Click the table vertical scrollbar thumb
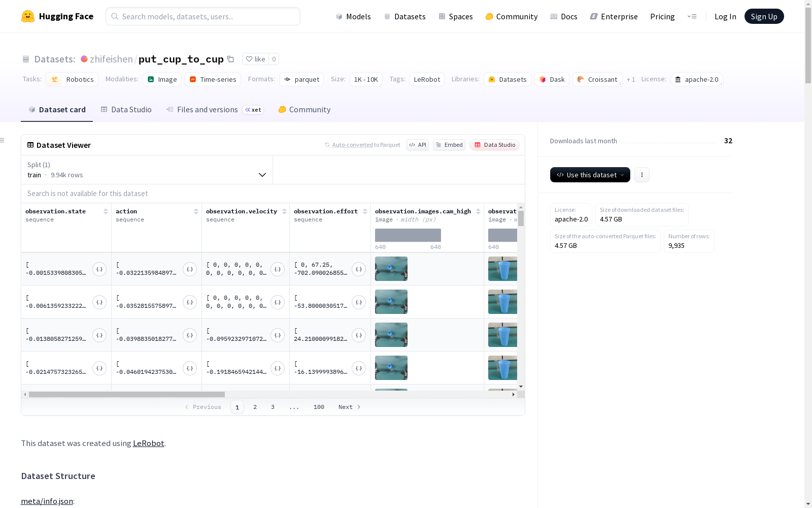Screen dimensions: 812x508 coord(521,218)
